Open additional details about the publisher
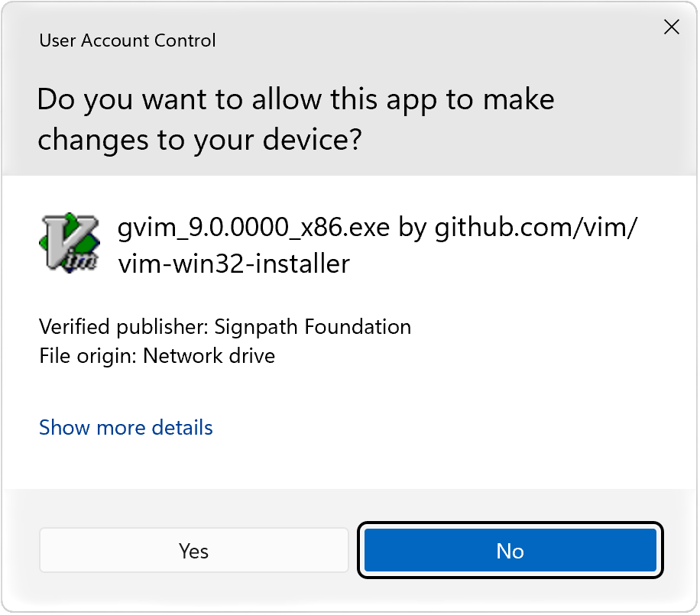This screenshot has height=615, width=700. click(125, 427)
